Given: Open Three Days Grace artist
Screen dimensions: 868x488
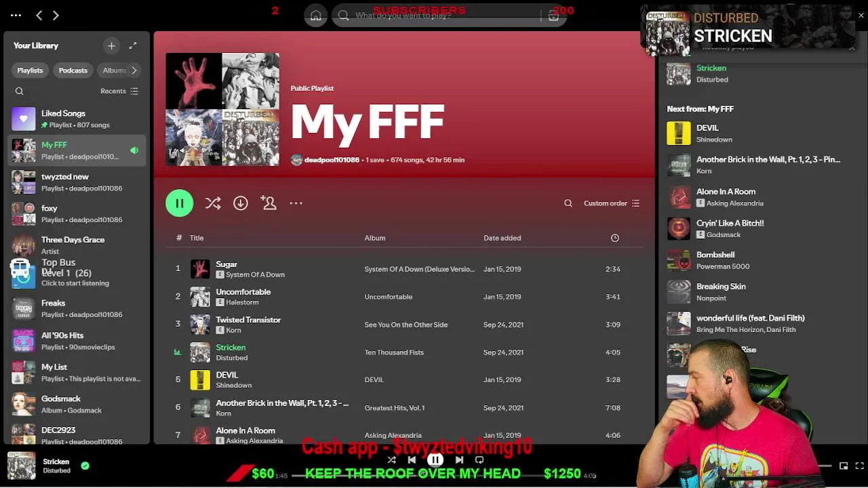Looking at the screenshot, I should (x=78, y=245).
